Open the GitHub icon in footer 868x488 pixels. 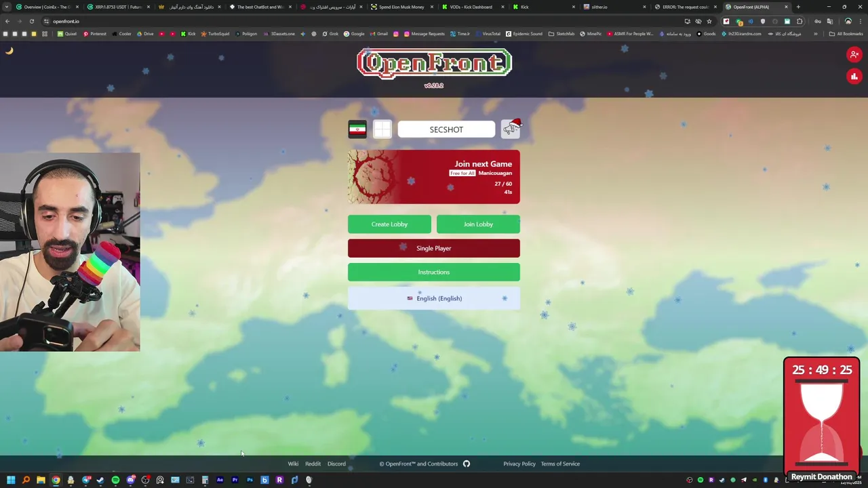point(467,464)
